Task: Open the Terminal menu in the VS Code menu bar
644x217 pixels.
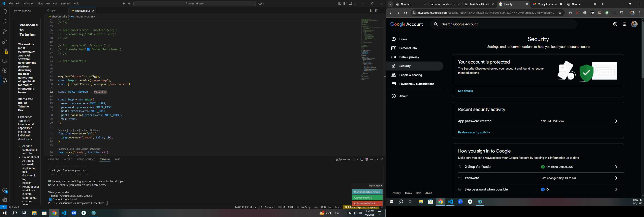Action: pyautogui.click(x=65, y=3)
